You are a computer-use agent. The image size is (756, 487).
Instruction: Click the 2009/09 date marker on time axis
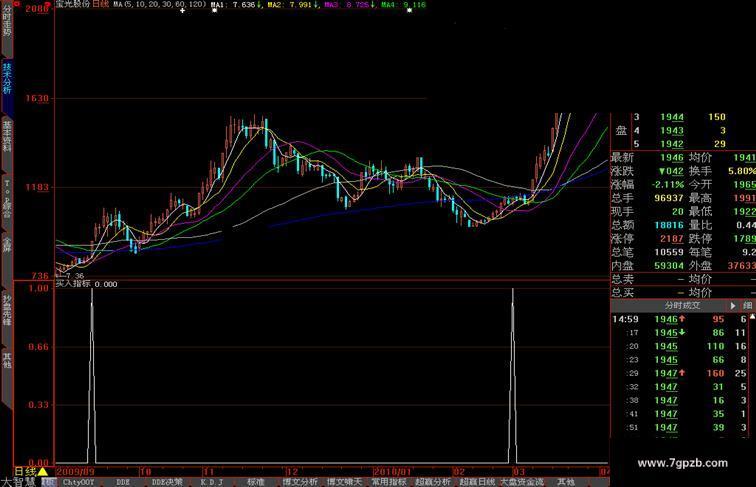click(x=76, y=472)
